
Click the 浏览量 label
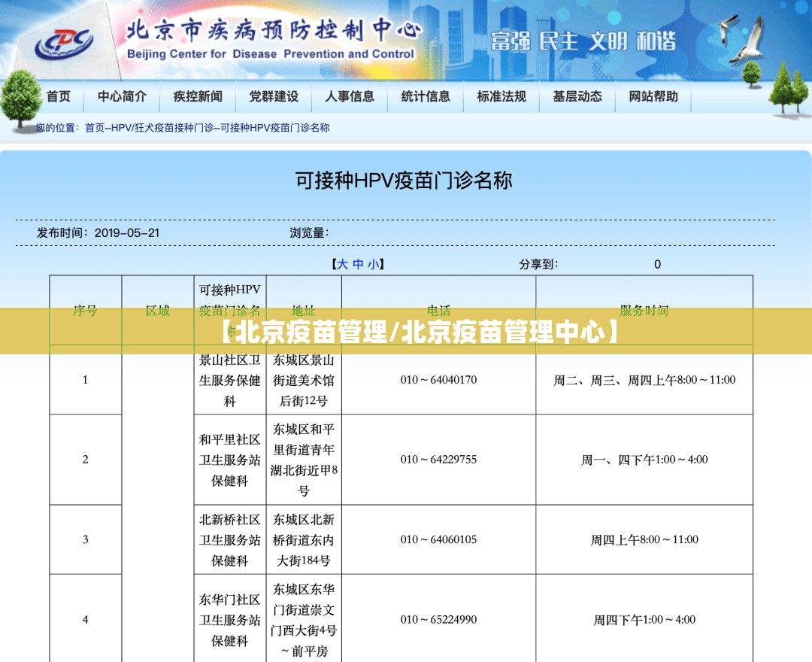click(x=309, y=233)
